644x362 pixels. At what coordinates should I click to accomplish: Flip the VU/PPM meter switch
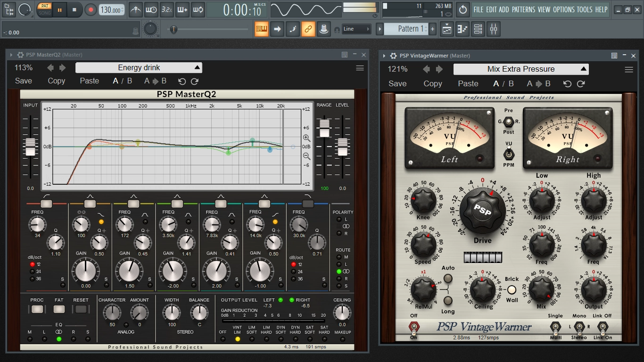tap(509, 154)
